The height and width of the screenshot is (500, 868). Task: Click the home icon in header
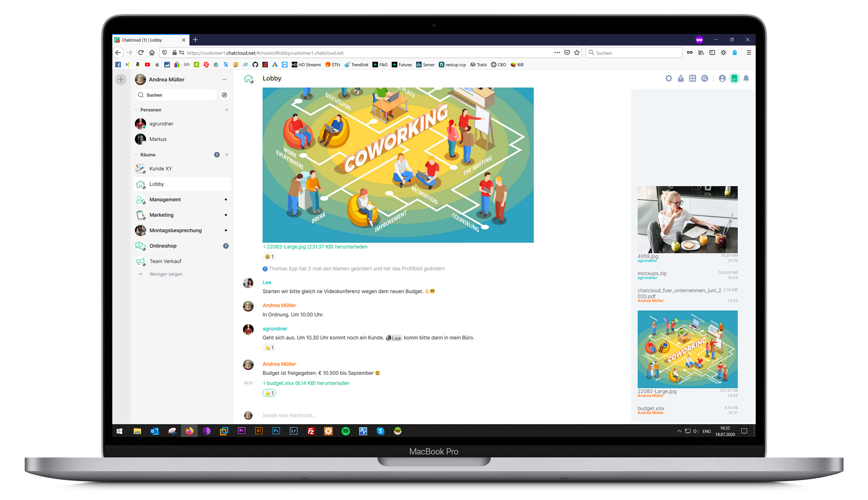249,78
